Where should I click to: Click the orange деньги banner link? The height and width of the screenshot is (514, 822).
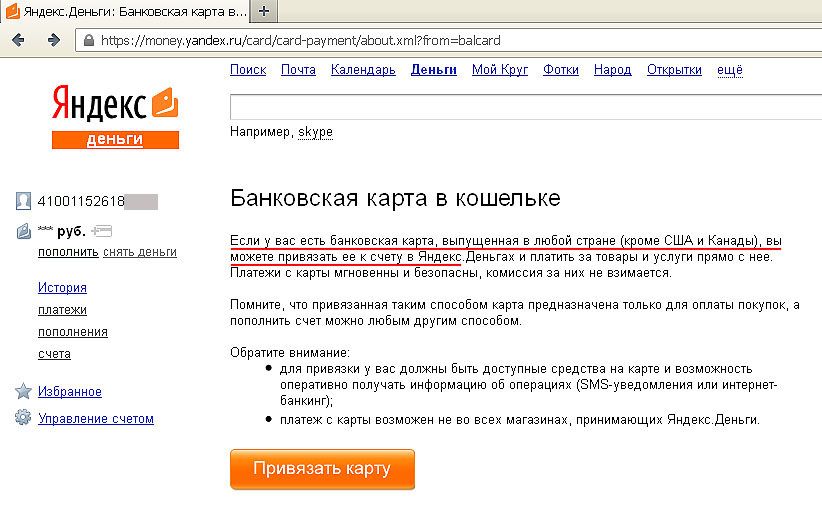coord(115,140)
